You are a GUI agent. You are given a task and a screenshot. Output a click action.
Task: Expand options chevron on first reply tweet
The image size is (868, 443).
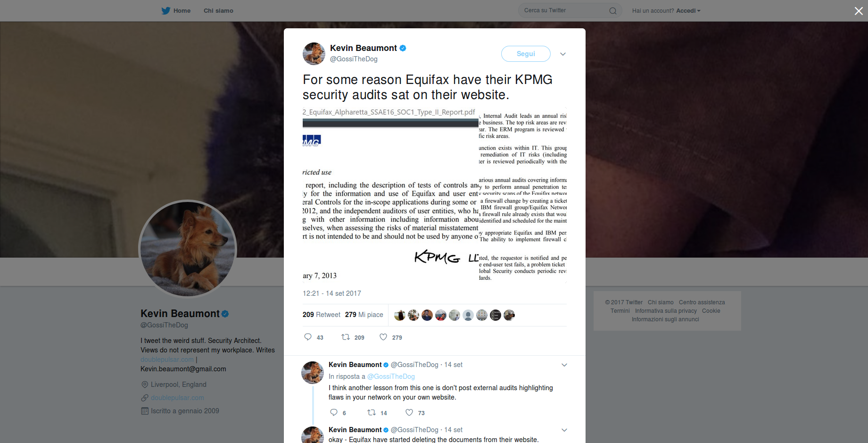tap(564, 365)
